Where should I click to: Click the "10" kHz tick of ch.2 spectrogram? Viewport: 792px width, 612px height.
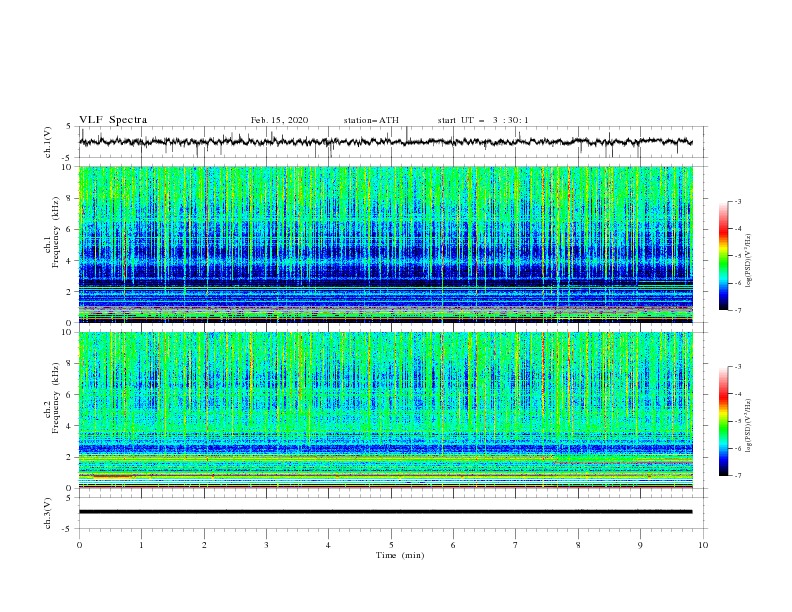[x=67, y=332]
